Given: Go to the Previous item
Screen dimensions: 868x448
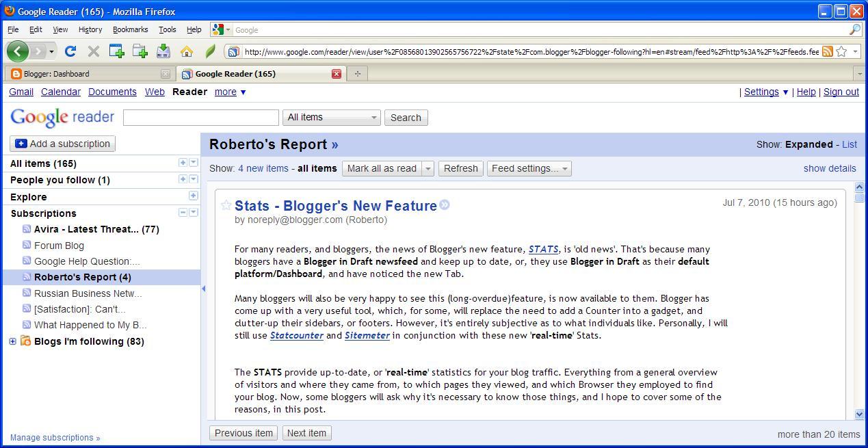Looking at the screenshot, I should 244,433.
